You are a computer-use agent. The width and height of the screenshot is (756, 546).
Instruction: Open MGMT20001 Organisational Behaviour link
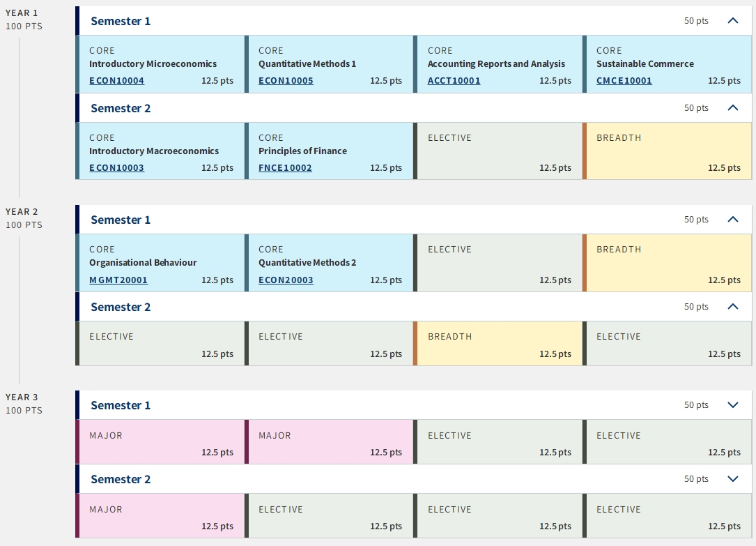[118, 280]
